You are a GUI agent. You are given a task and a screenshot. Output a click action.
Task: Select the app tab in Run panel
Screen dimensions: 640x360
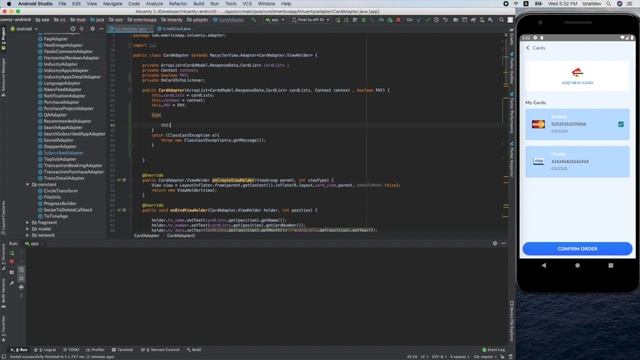(33, 244)
